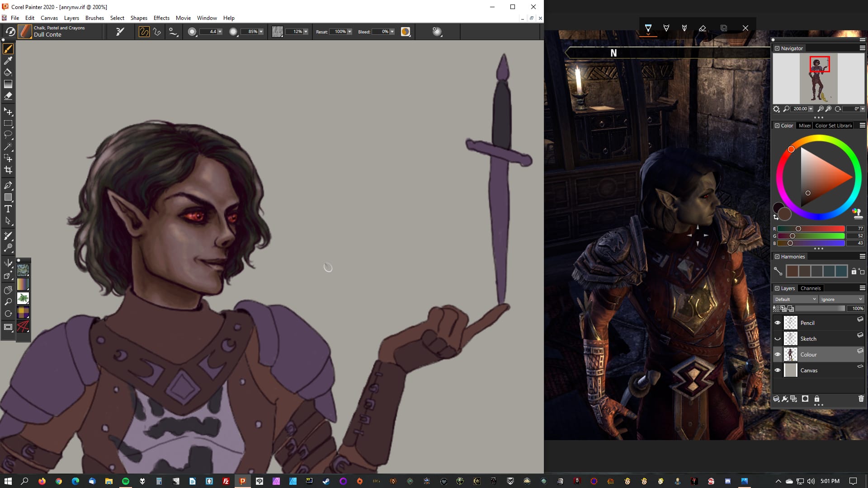868x488 pixels.
Task: Open the Effects menu
Action: click(x=161, y=18)
